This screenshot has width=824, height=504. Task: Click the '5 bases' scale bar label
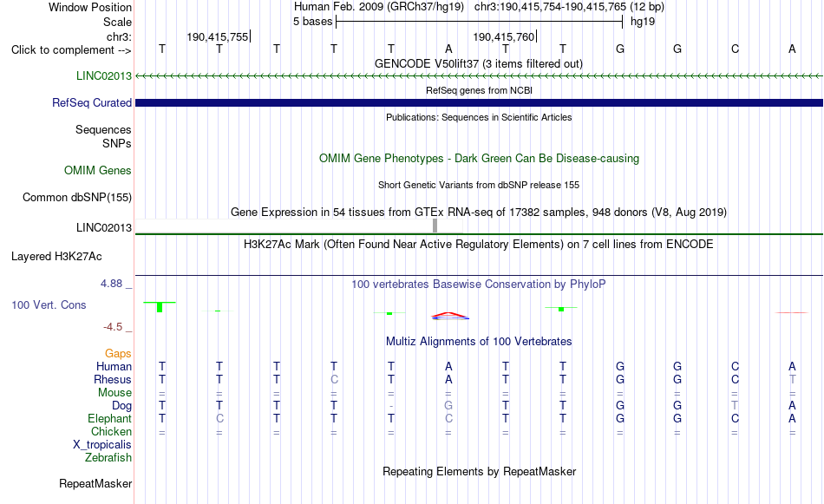click(312, 22)
